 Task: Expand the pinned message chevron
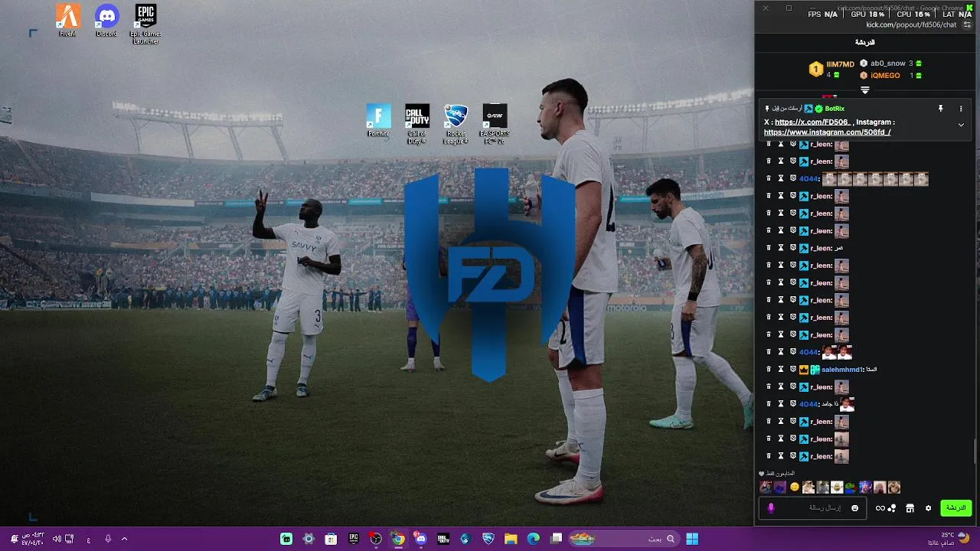point(961,125)
